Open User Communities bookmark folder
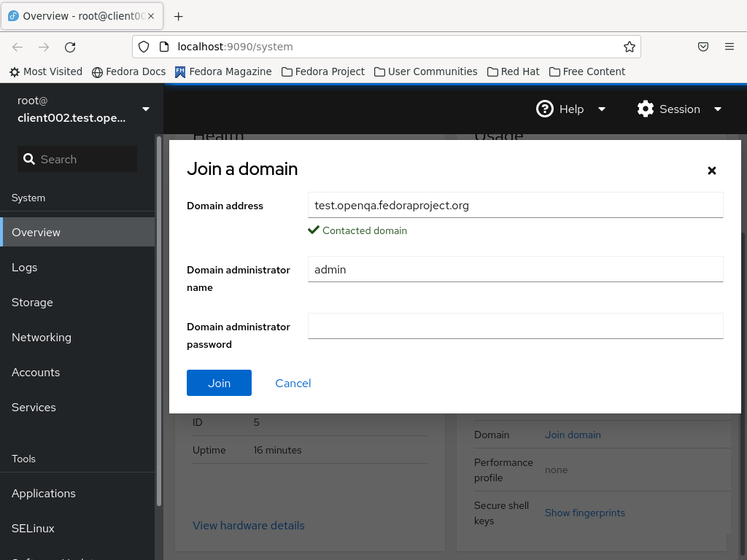Viewport: 747px width, 560px height. (425, 71)
